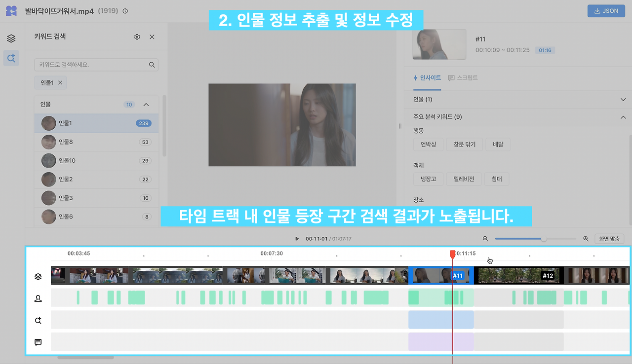Collapse the 인물 category in the search panel

coord(146,104)
